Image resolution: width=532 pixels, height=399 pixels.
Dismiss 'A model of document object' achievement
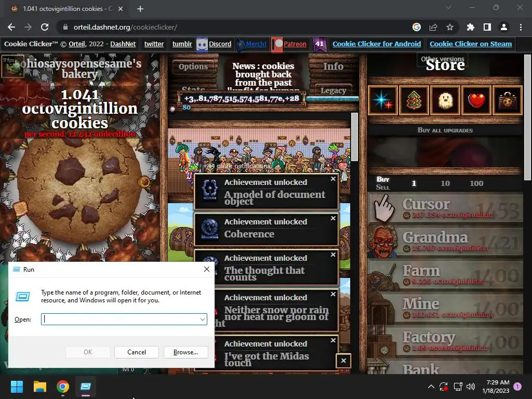(333, 179)
